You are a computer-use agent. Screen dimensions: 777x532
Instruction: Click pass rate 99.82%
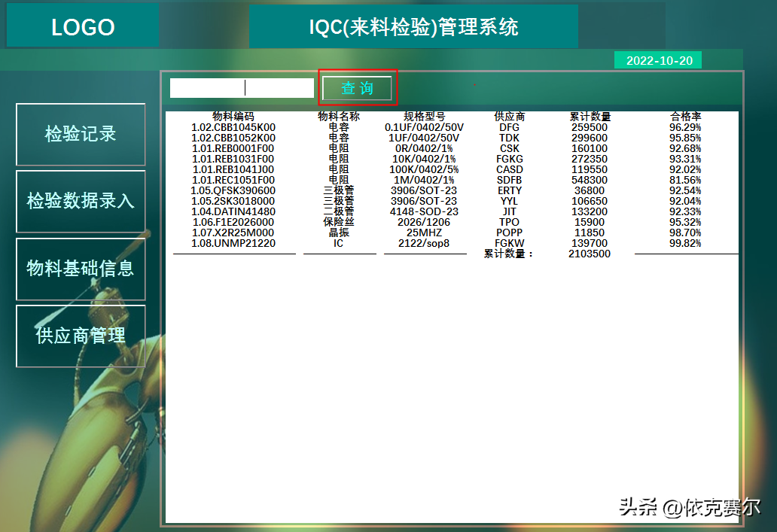(685, 243)
